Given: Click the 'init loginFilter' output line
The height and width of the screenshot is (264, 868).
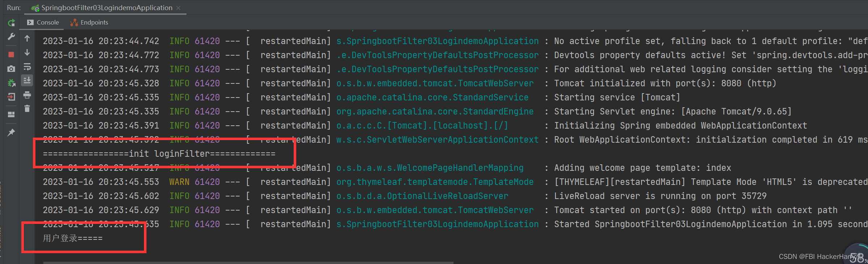Looking at the screenshot, I should click(x=159, y=153).
